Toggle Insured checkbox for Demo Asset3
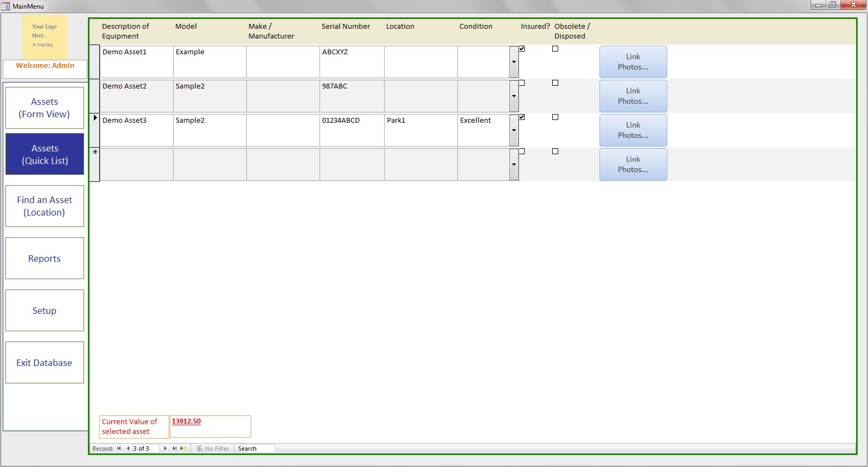 tap(522, 117)
